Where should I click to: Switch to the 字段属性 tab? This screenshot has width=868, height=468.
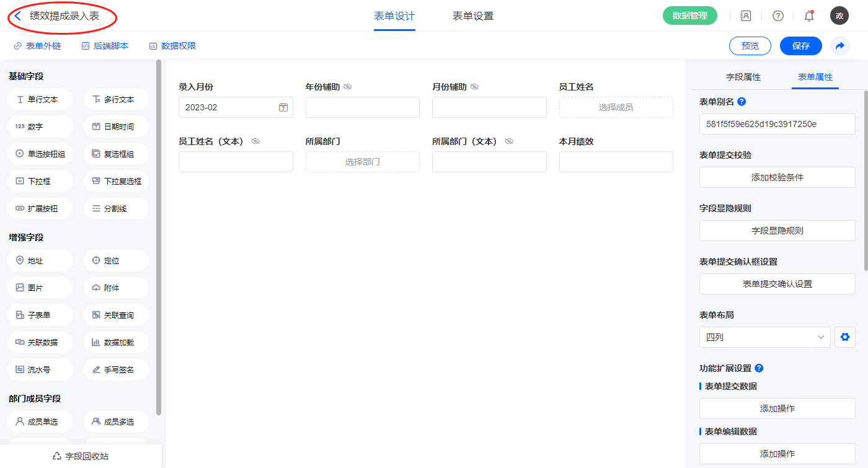743,77
